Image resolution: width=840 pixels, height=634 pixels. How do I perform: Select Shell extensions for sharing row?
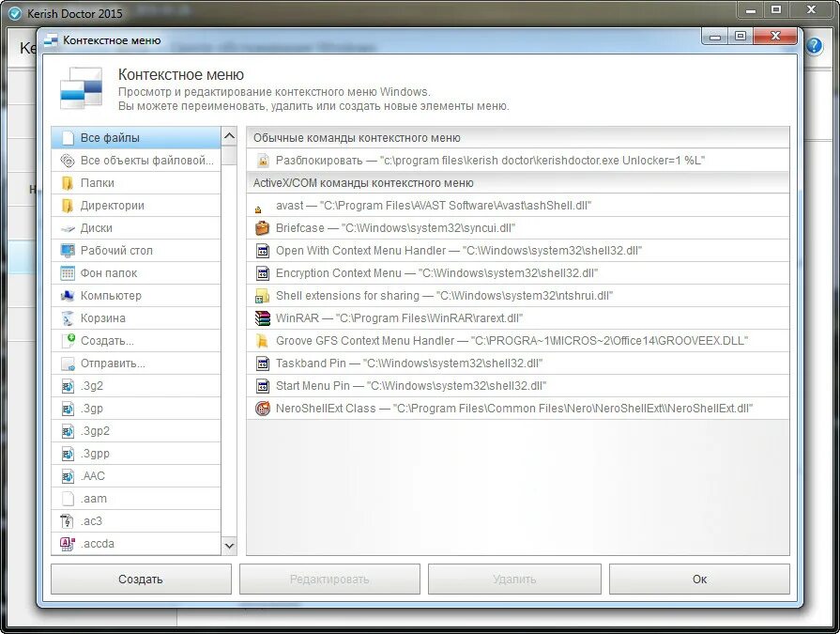518,295
